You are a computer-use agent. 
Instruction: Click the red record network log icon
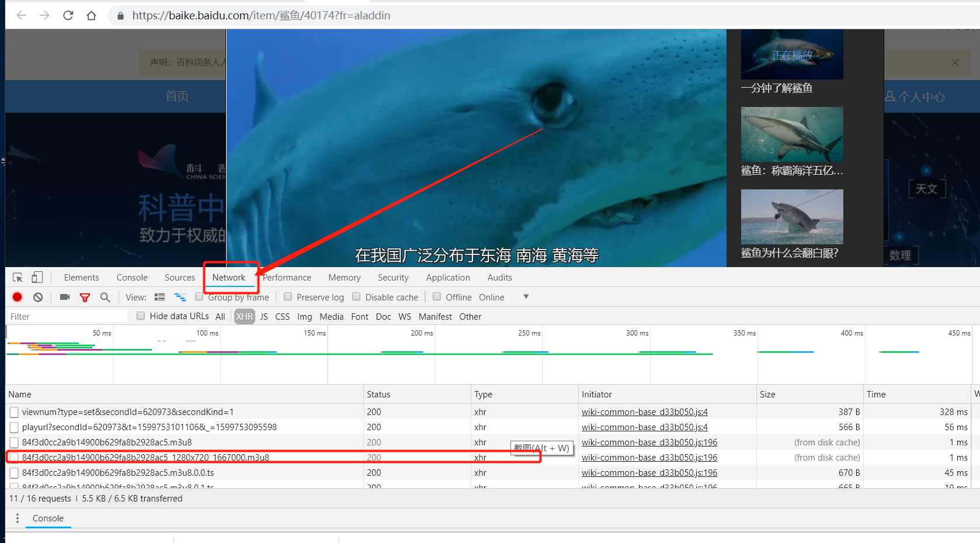point(17,297)
